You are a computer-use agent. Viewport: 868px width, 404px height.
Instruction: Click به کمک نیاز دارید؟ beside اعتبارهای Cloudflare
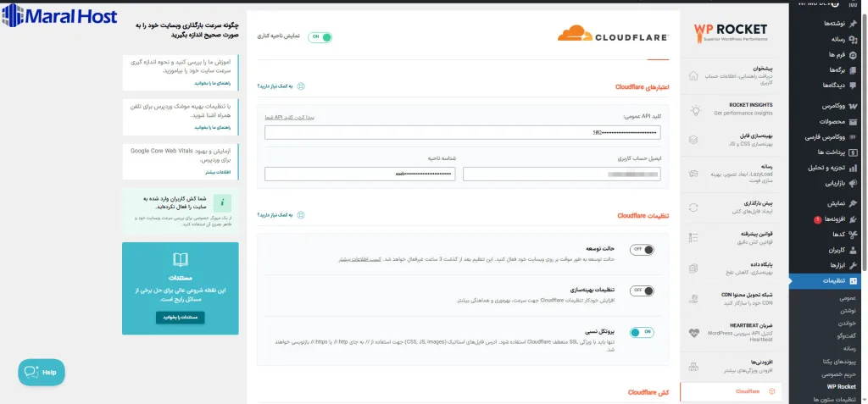(x=275, y=86)
